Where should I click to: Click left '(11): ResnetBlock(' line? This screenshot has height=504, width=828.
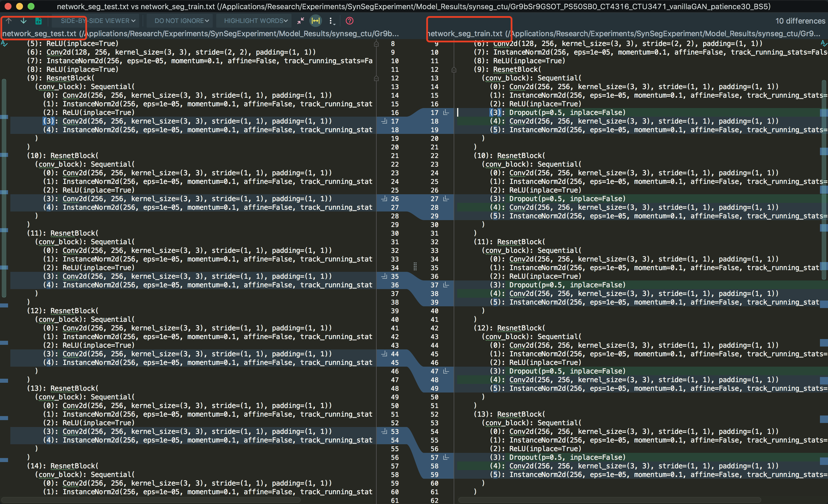[62, 233]
